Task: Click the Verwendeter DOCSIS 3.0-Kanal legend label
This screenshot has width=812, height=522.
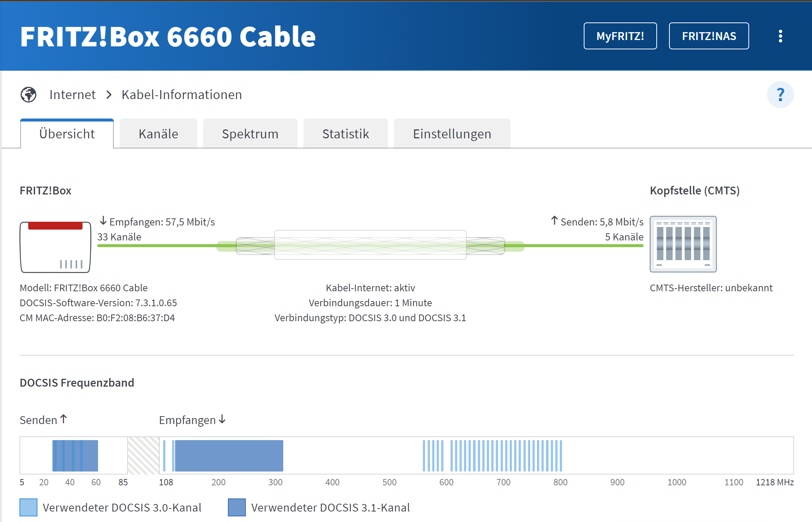Action: point(122,507)
